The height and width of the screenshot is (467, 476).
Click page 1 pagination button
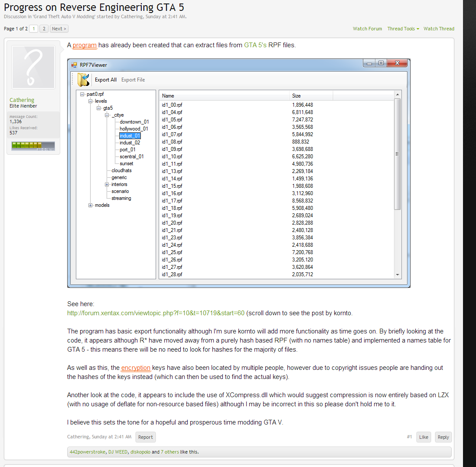[34, 29]
